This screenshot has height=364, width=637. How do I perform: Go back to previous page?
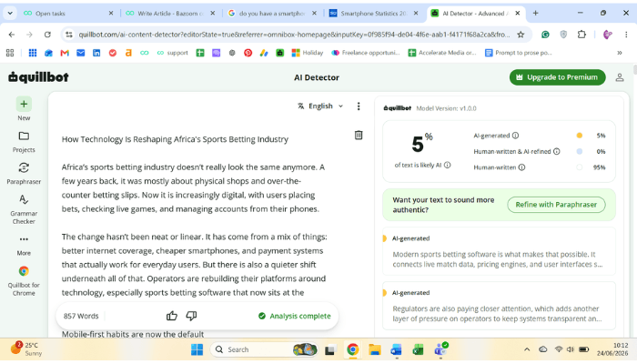pos(11,35)
